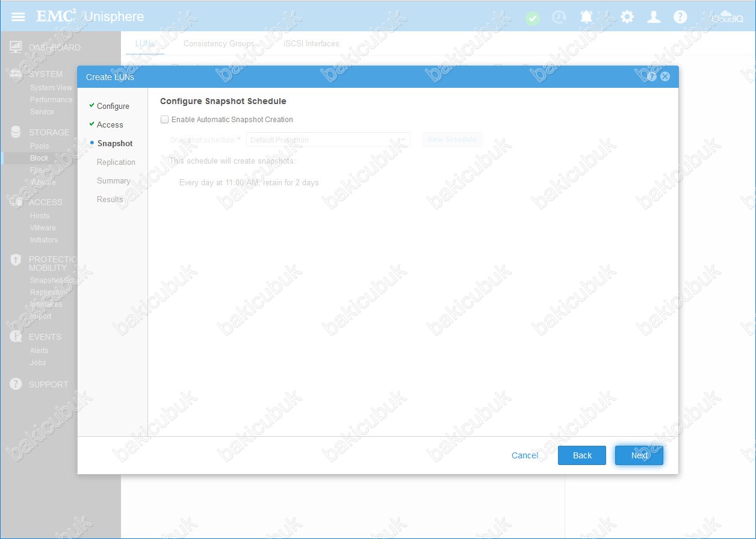Open DASHBOARD in the sidebar
The height and width of the screenshot is (539, 756).
(x=55, y=48)
